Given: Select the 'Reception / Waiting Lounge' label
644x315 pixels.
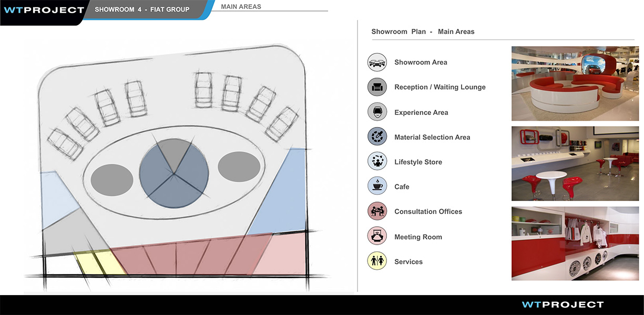Looking at the screenshot, I should pos(440,87).
